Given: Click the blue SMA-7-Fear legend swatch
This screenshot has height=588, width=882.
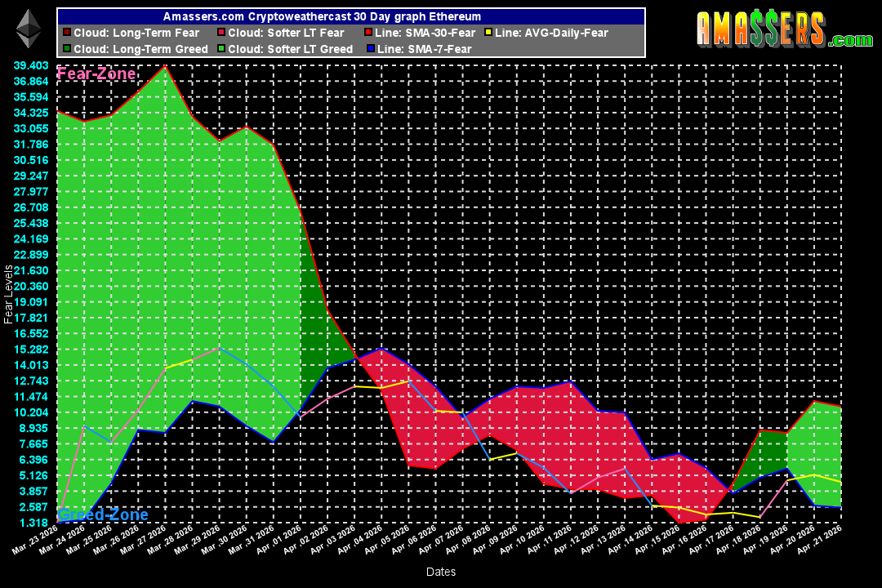Looking at the screenshot, I should click(x=370, y=49).
